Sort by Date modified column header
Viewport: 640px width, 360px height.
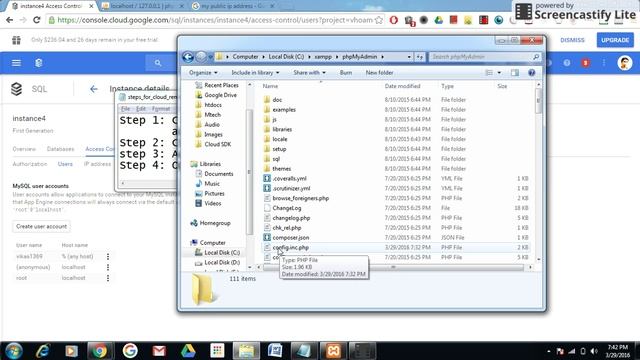point(402,86)
